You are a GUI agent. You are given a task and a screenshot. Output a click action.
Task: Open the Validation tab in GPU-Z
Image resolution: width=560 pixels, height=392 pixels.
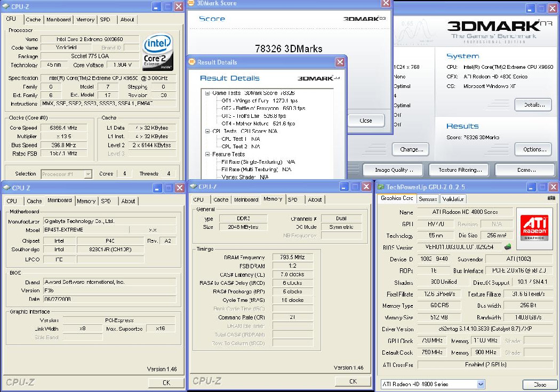pos(453,199)
